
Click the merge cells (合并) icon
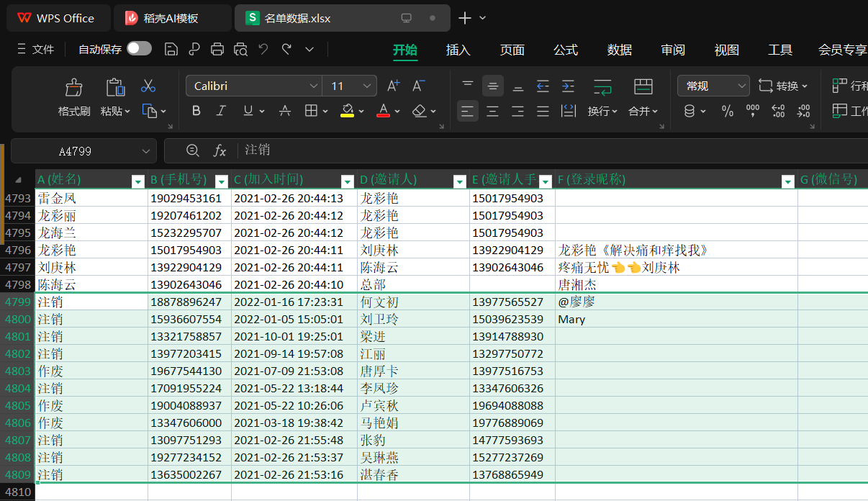click(x=643, y=87)
